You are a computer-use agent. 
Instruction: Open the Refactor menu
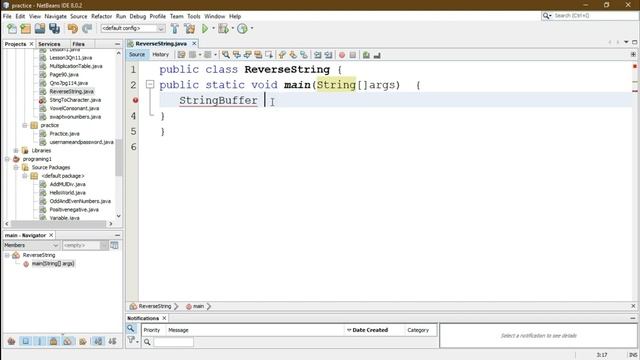(x=101, y=16)
